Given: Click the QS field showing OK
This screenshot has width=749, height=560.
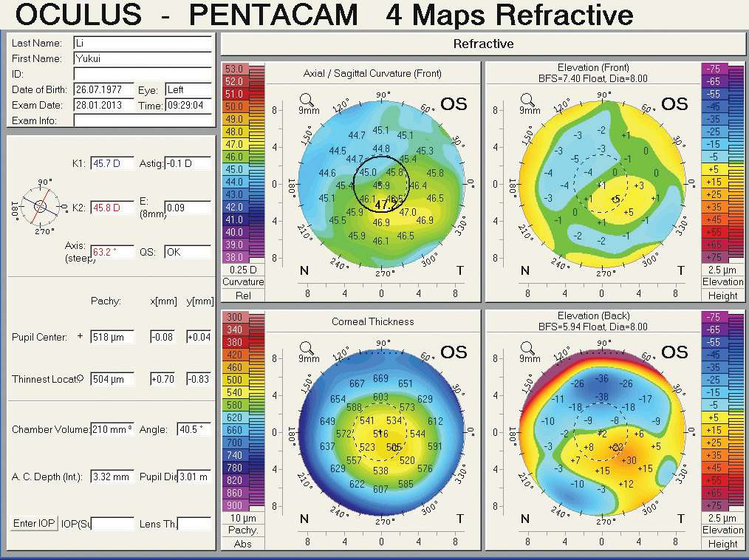Looking at the screenshot, I should (x=188, y=252).
